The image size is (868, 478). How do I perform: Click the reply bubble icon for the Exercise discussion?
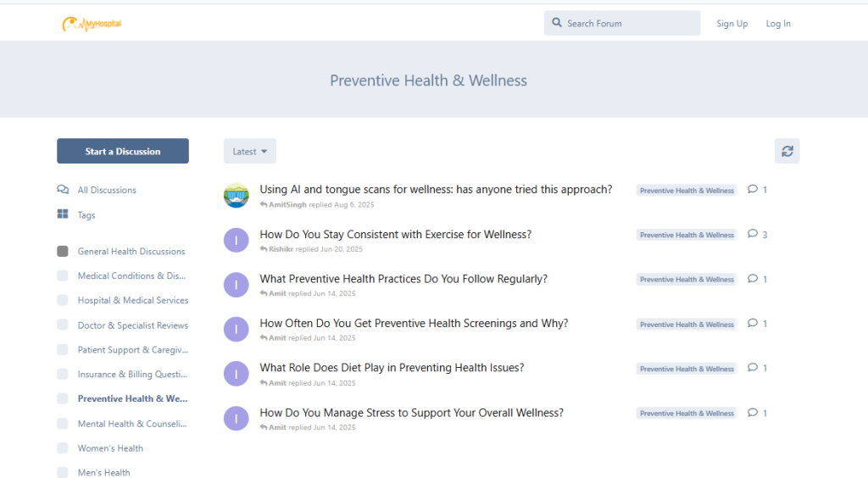coord(753,234)
